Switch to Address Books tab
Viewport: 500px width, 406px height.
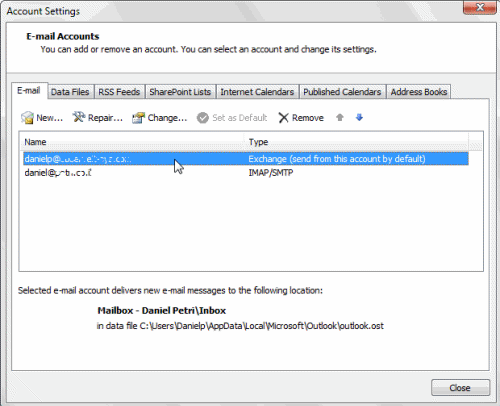point(419,92)
